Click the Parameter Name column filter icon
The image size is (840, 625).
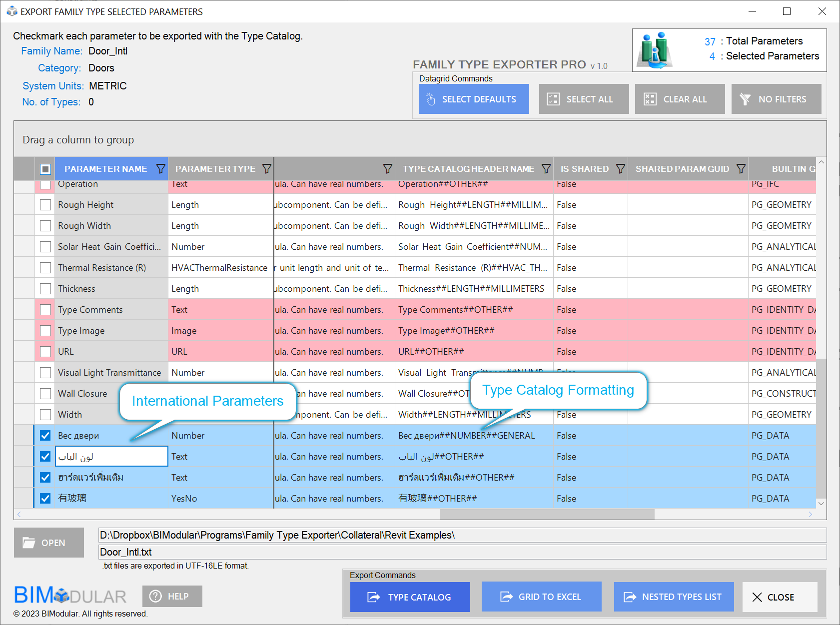click(x=160, y=169)
